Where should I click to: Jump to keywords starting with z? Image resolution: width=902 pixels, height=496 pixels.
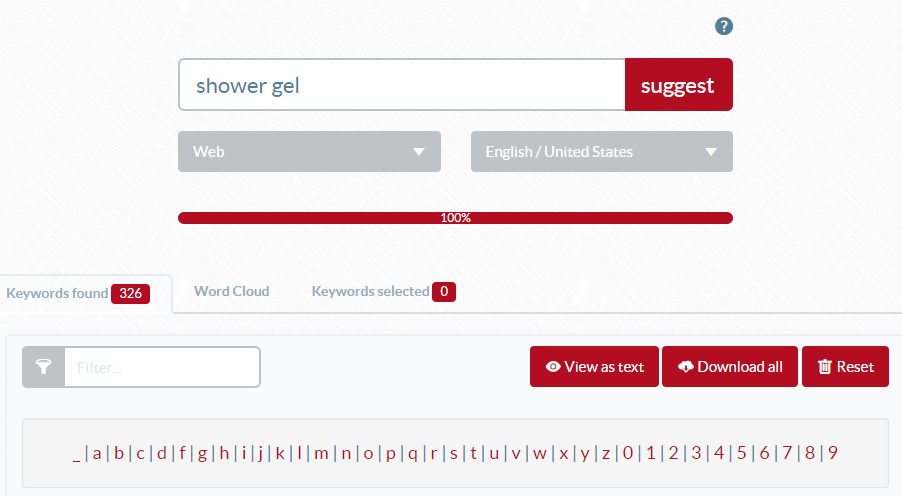[606, 454]
